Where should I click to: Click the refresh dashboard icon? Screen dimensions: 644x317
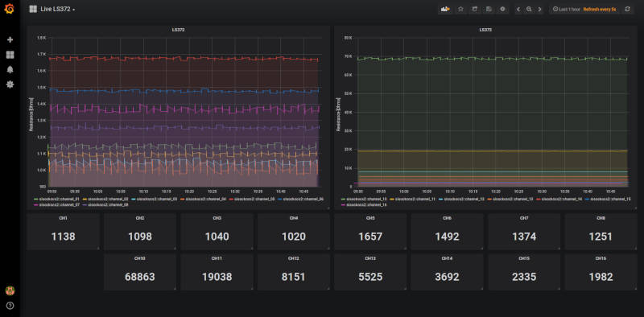[627, 9]
